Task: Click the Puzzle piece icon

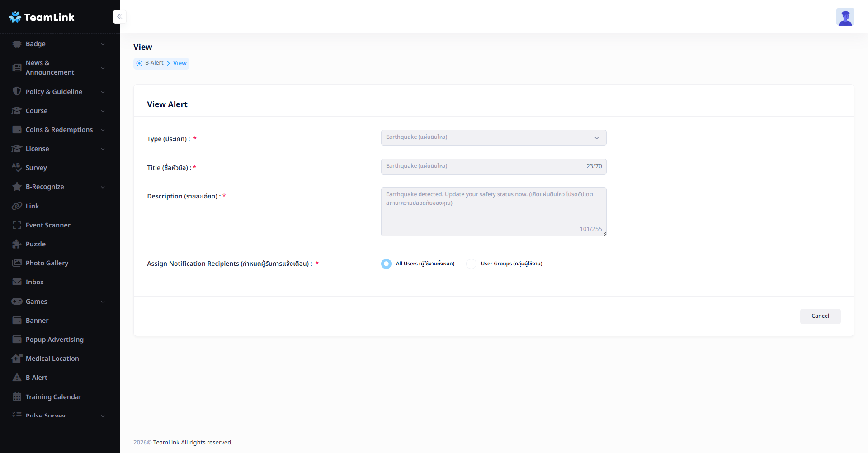Action: [x=17, y=244]
